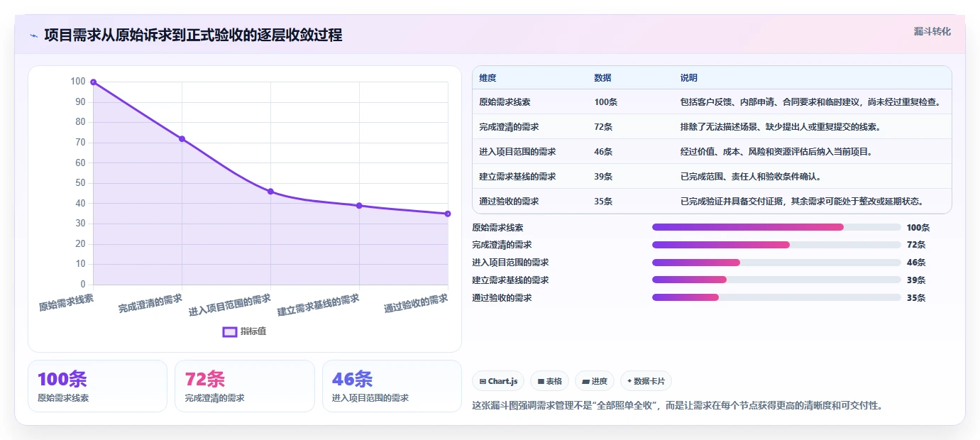Click the chart data point for 通过验收的需求
Screen dimensions: 980x440
448,214
